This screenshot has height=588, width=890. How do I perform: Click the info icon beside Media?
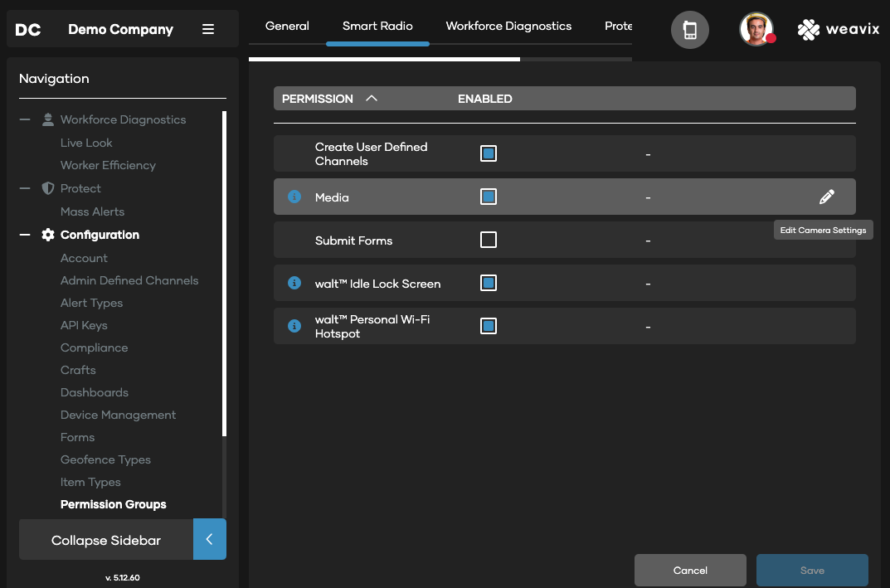(294, 197)
